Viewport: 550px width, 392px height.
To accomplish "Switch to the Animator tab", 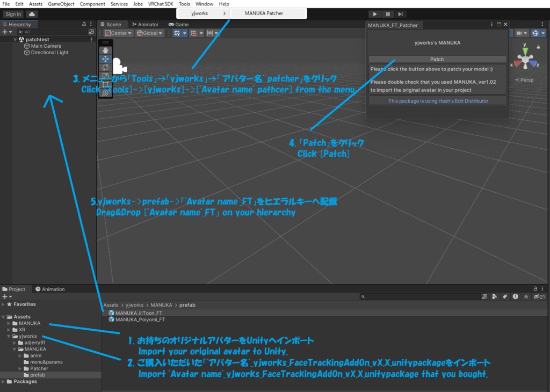I will [x=145, y=24].
